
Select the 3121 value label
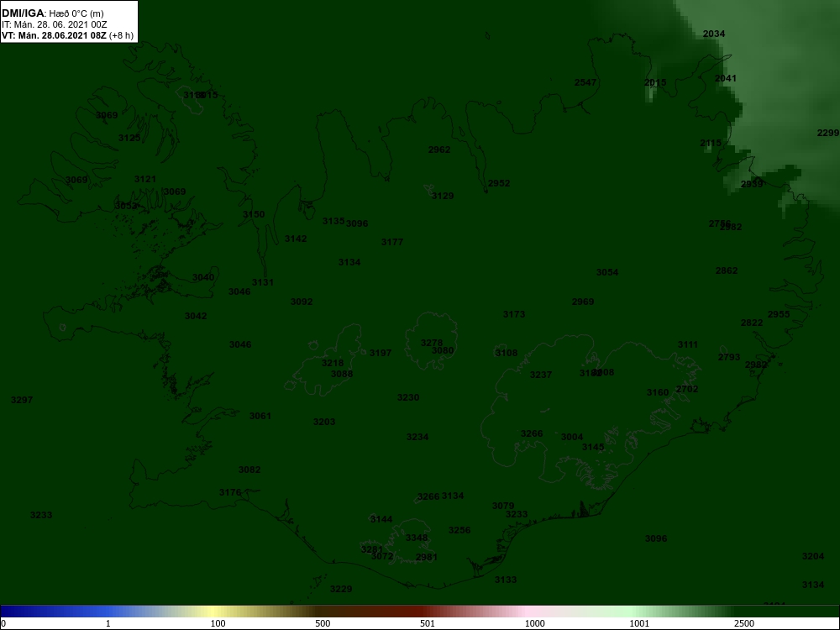[145, 180]
